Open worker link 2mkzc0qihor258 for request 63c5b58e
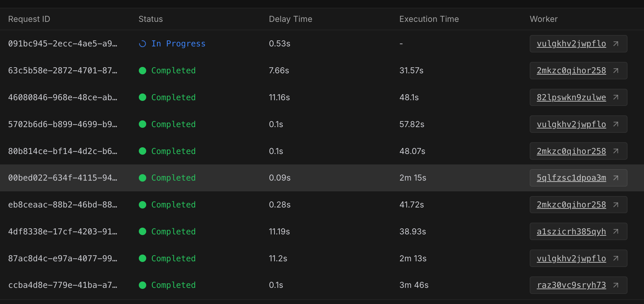644x304 pixels. tap(571, 71)
